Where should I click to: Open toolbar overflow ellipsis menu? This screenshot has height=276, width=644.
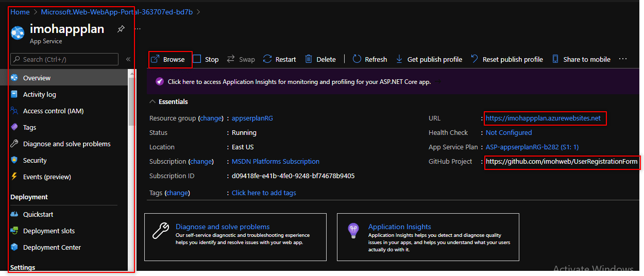[623, 59]
